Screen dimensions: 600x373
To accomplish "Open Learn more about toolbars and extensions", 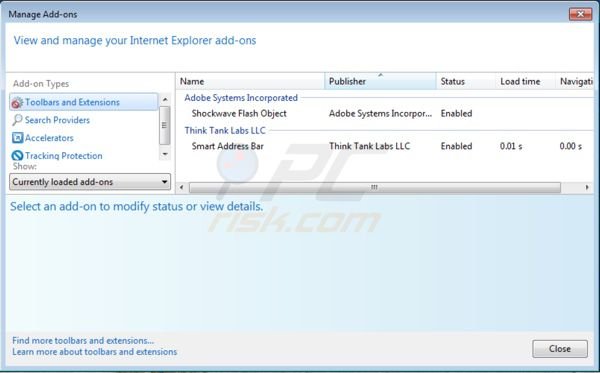I will 95,352.
